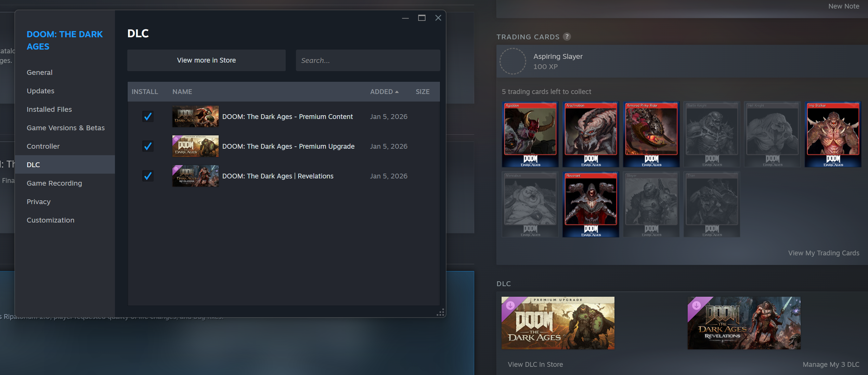Click the resize grip of the properties dialog
Image resolution: width=868 pixels, height=375 pixels.
pos(441,312)
